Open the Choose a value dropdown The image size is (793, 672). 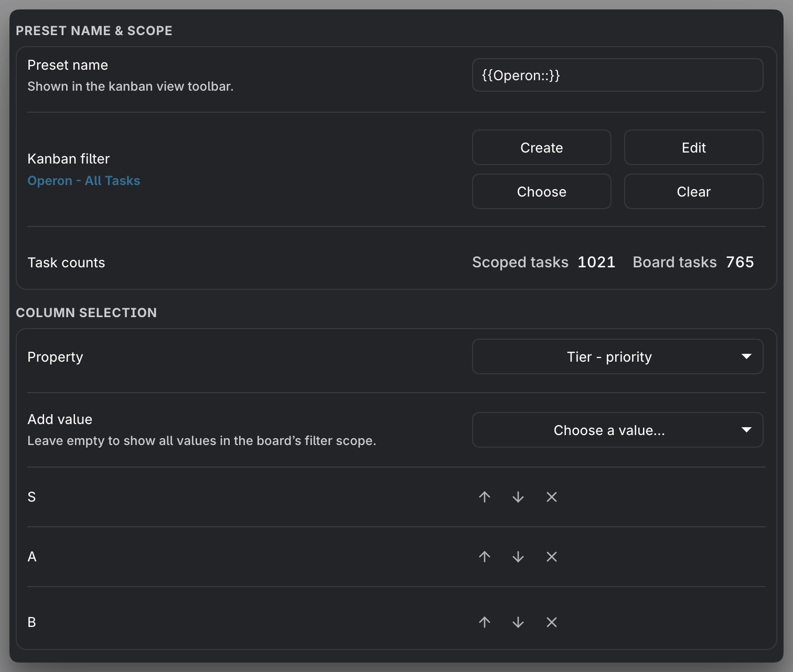[x=617, y=430]
